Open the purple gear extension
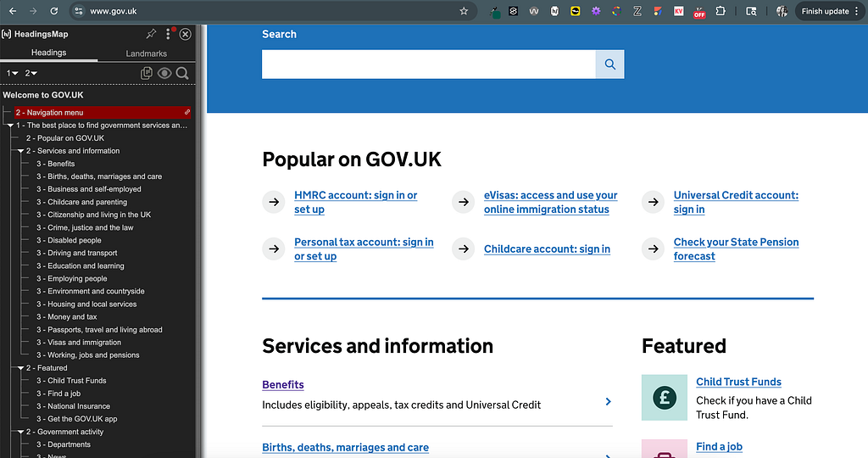The height and width of the screenshot is (458, 868). (x=596, y=11)
